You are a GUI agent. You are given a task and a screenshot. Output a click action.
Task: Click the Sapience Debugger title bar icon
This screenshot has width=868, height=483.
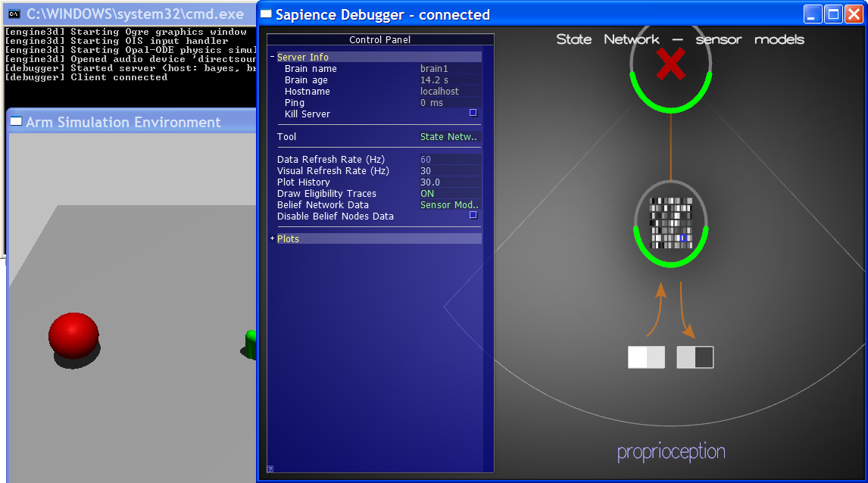[266, 14]
